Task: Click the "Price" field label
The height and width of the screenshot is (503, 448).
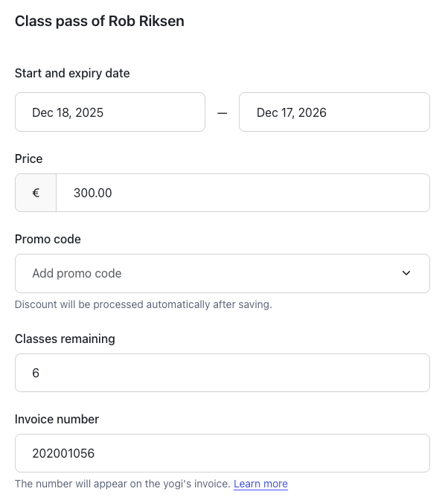Action: tap(28, 158)
